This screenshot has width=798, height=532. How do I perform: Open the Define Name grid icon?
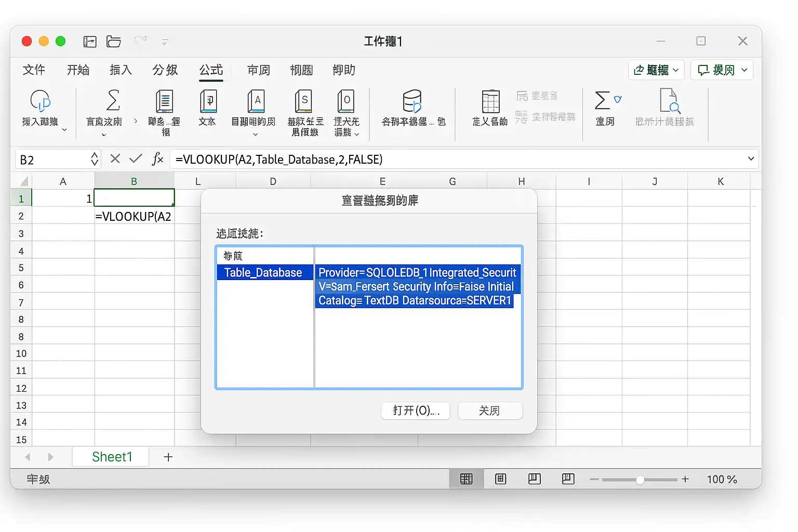[490, 101]
